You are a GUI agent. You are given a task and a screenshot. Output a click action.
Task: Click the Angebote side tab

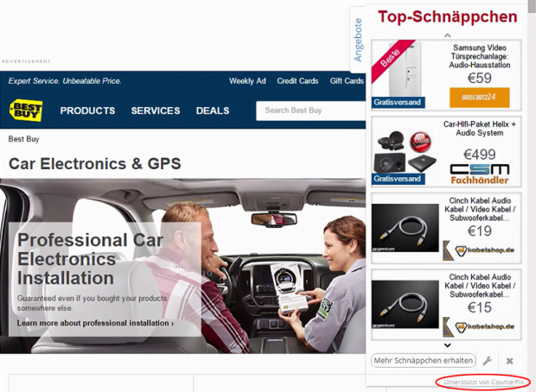point(358,40)
